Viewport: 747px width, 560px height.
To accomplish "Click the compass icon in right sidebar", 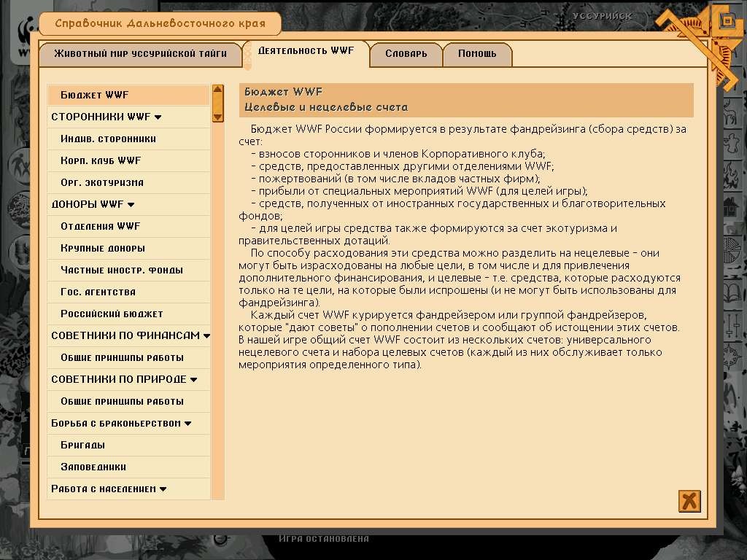I will point(732,356).
